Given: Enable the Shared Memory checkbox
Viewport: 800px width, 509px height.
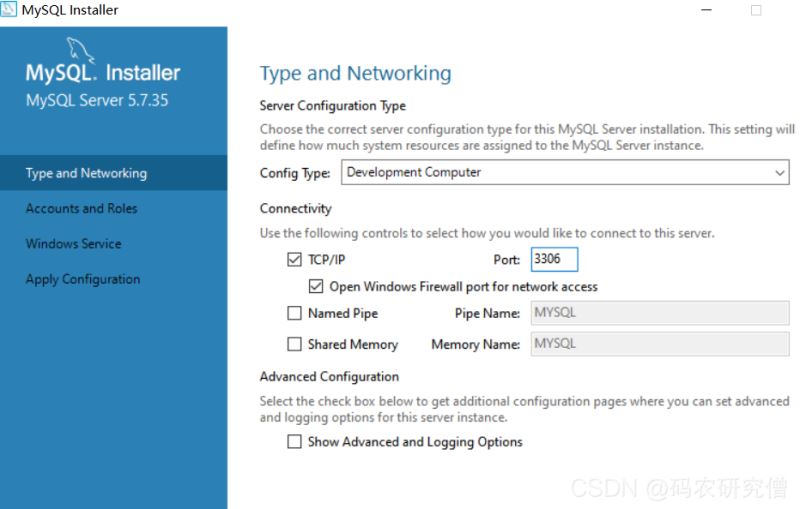Looking at the screenshot, I should click(x=294, y=344).
